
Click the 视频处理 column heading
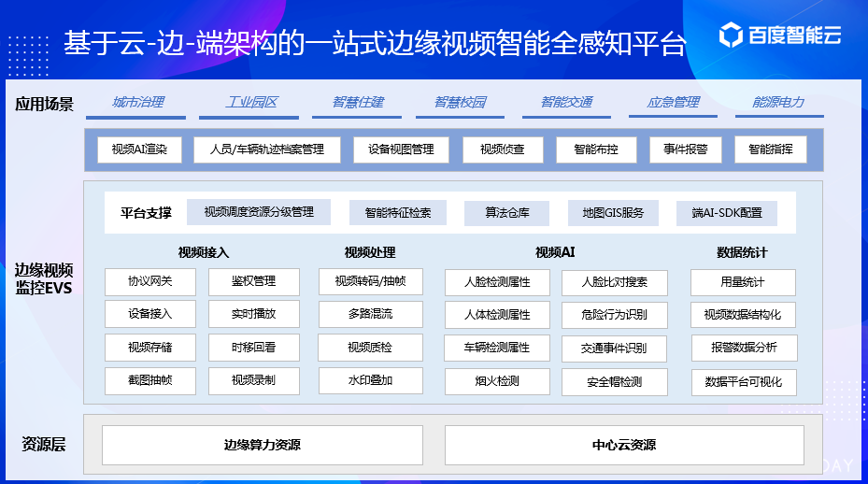click(x=370, y=252)
